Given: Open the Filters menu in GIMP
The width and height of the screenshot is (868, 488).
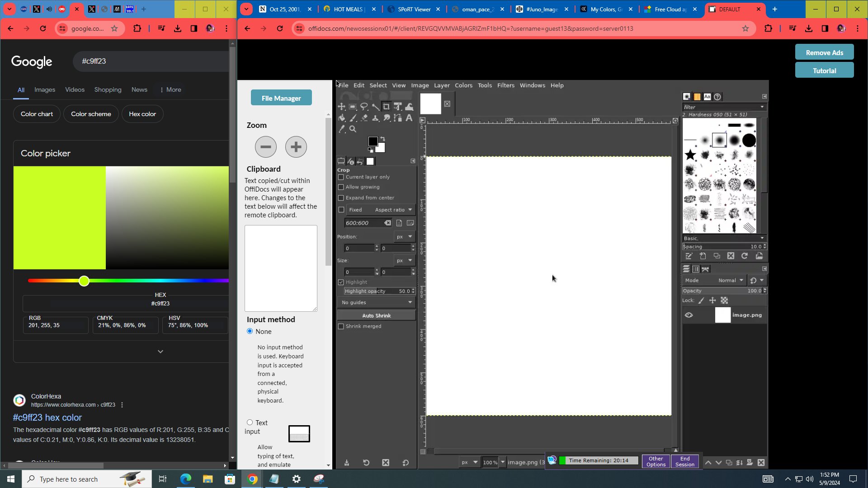Looking at the screenshot, I should coord(505,85).
